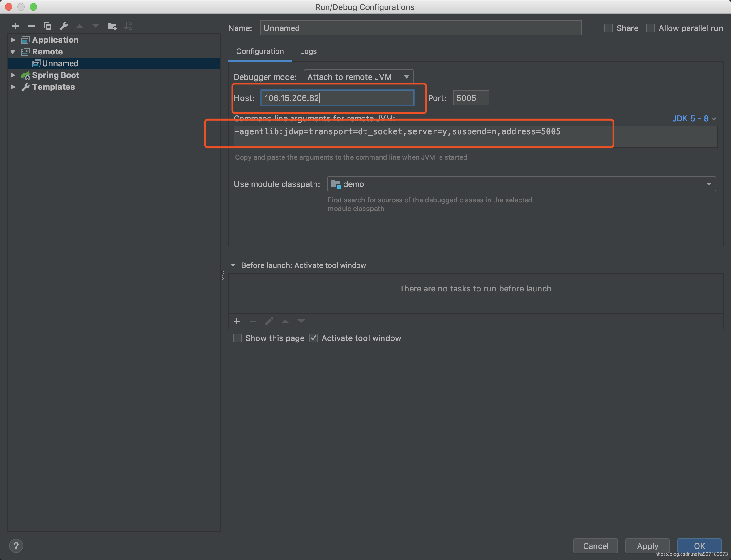731x560 pixels.
Task: Click into the Port field
Action: (470, 98)
